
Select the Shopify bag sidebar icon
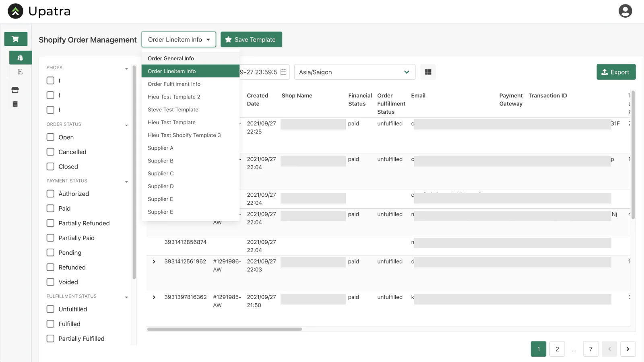(21, 58)
